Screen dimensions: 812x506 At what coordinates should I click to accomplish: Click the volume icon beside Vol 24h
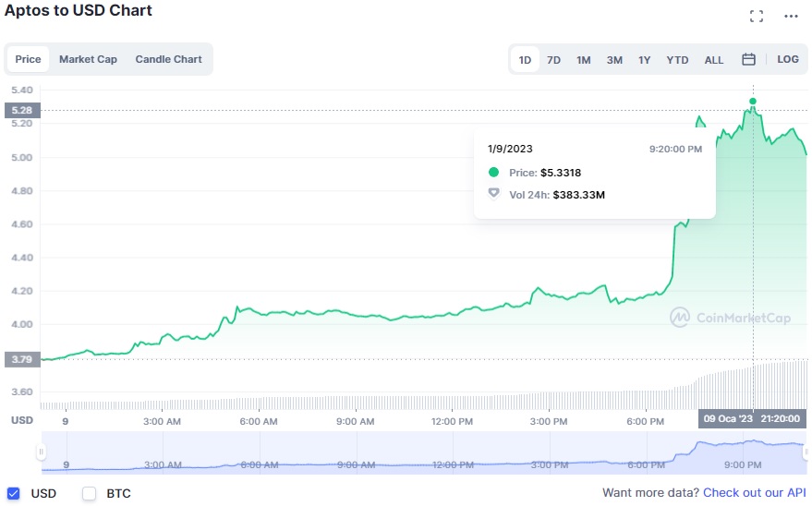pyautogui.click(x=494, y=194)
